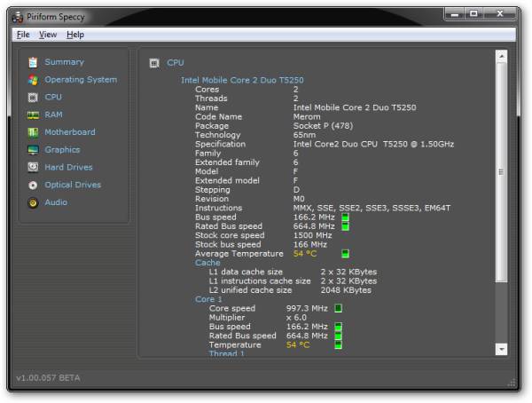The image size is (532, 403).
Task: Open the View menu
Action: (x=48, y=35)
